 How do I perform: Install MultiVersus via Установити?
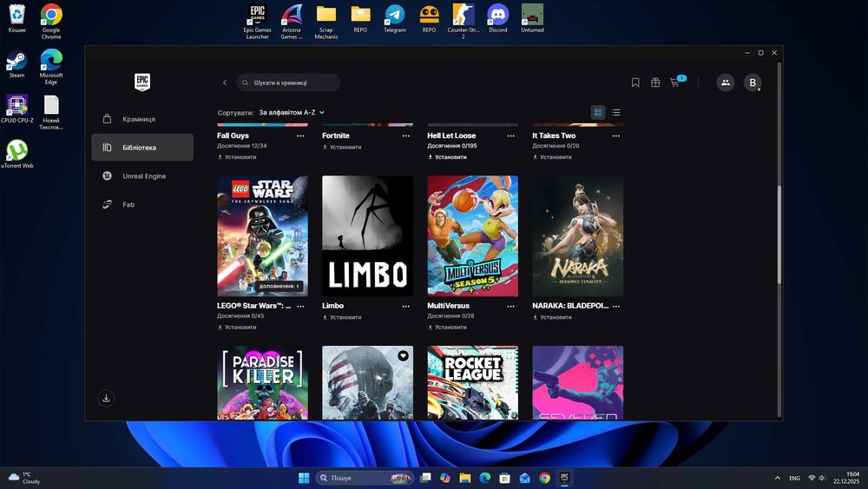447,327
